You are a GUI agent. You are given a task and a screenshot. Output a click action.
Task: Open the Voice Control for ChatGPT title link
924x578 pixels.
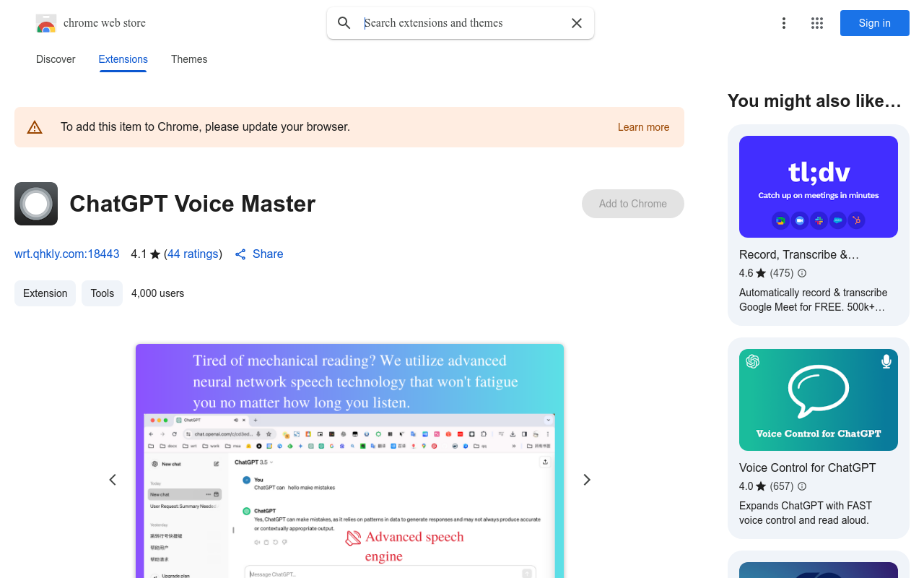point(807,467)
